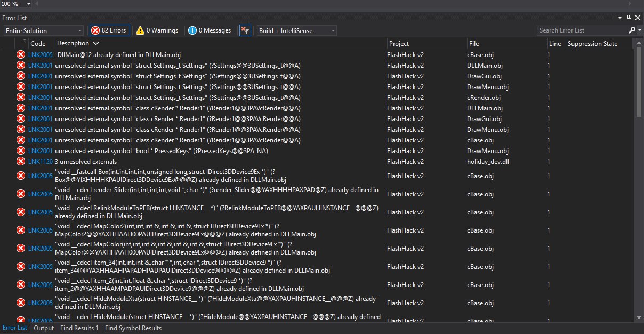Screen dimensions: 644x334
Task: Toggle the 0 Messages filter
Action: point(210,30)
